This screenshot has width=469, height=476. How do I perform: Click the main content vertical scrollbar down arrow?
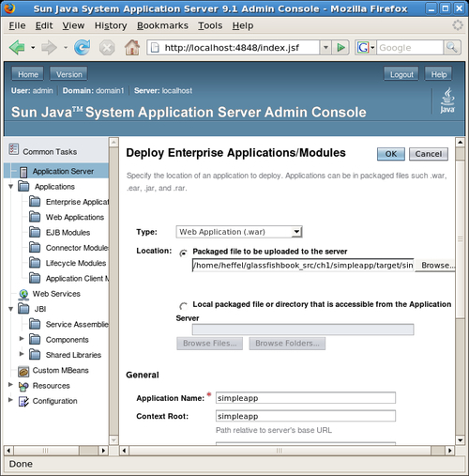[460, 440]
